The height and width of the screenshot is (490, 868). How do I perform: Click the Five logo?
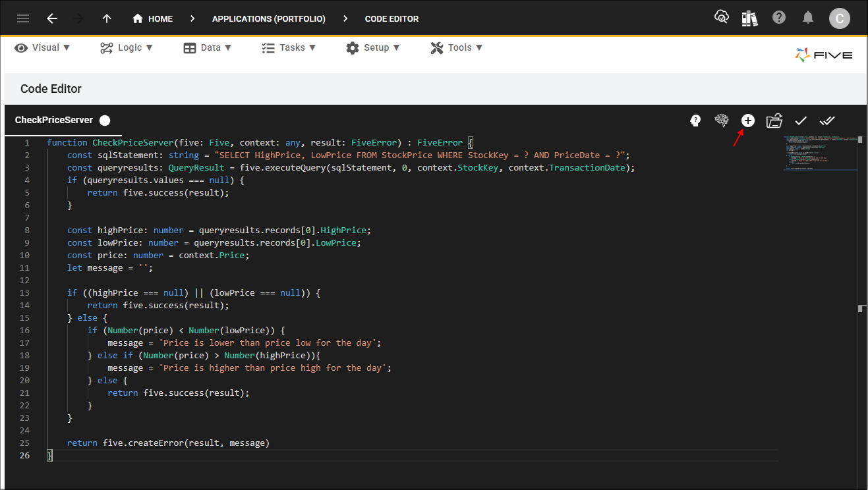click(x=824, y=55)
